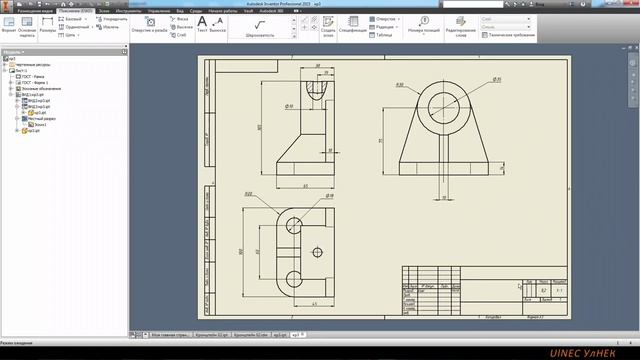Screen dimensions: 640x360
Task: Open the Спецификация tool
Action: point(353,25)
